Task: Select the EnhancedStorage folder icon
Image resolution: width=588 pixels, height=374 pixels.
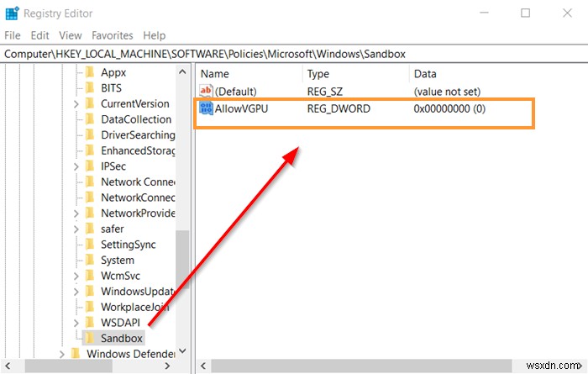Action: [90, 150]
